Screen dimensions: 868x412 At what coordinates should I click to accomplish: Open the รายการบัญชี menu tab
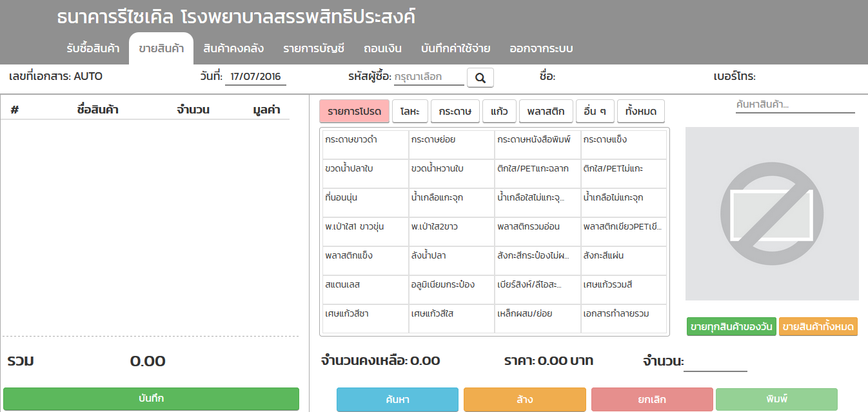pyautogui.click(x=313, y=49)
